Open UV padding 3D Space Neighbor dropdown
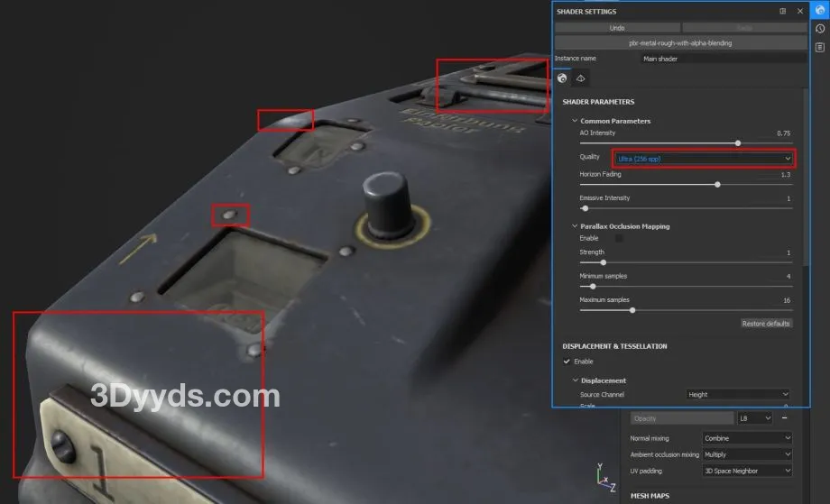 746,471
